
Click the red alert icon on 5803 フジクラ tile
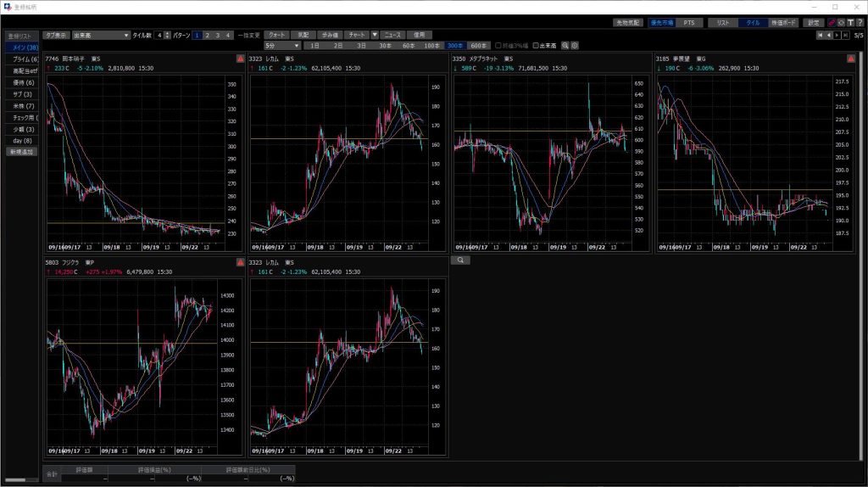click(240, 263)
